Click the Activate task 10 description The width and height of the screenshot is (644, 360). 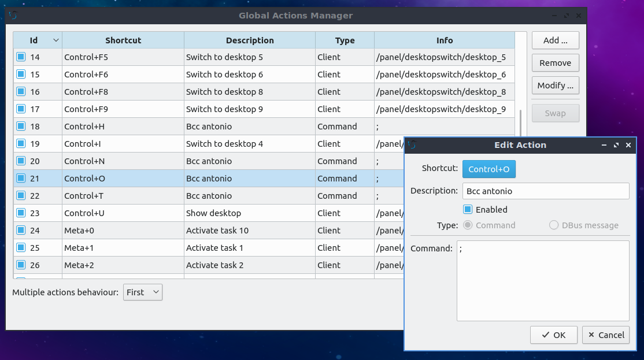250,231
